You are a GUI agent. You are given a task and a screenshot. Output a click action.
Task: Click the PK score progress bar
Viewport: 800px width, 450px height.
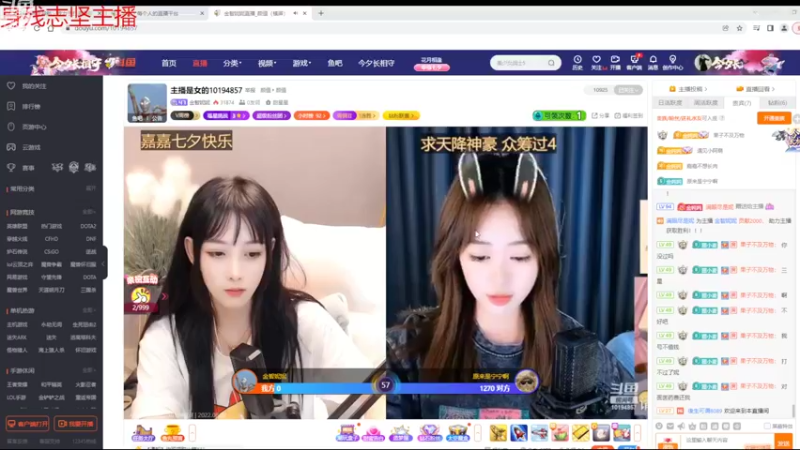pyautogui.click(x=386, y=388)
